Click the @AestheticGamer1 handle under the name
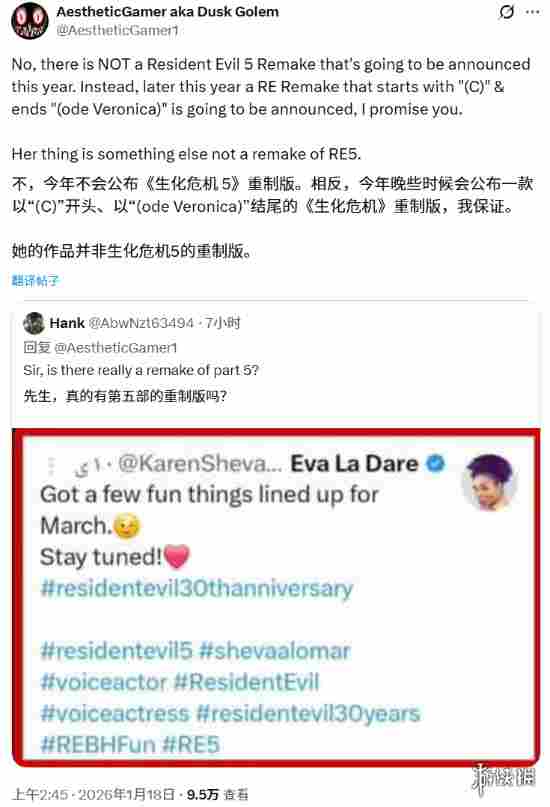 pyautogui.click(x=117, y=30)
